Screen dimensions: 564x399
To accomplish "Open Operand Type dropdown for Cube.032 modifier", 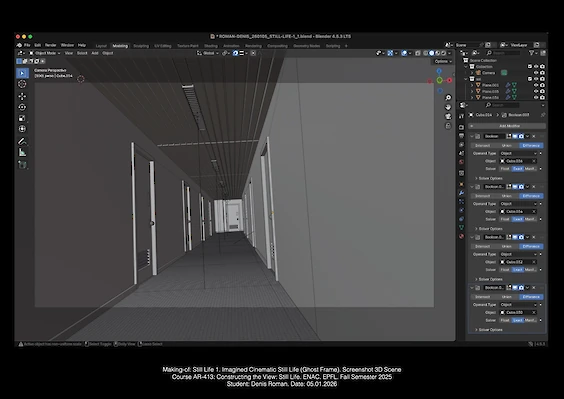I will (x=518, y=254).
